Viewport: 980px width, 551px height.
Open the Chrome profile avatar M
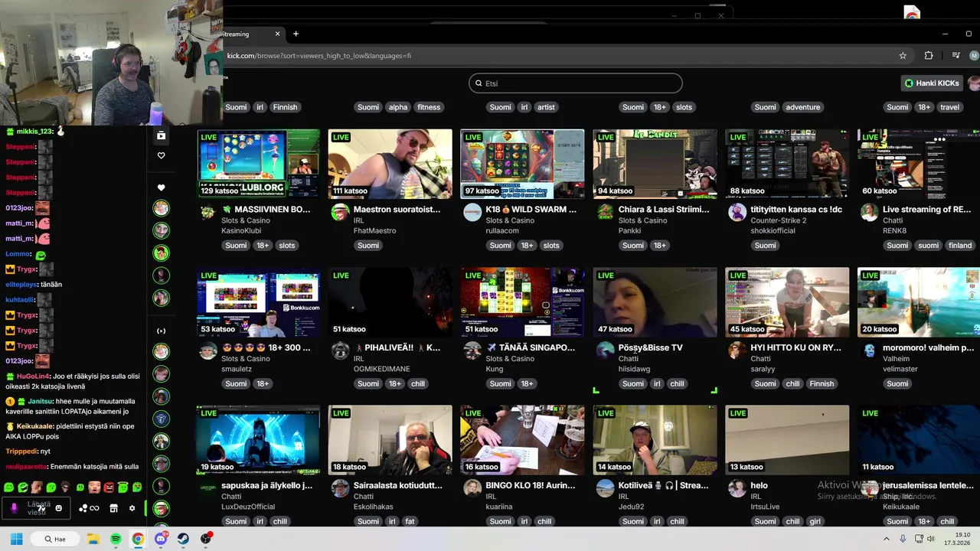click(974, 55)
